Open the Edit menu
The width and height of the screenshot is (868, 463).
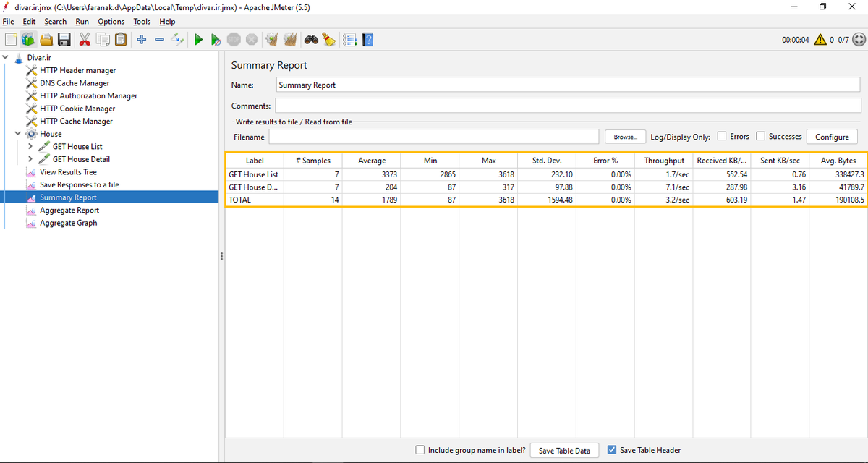coord(29,22)
